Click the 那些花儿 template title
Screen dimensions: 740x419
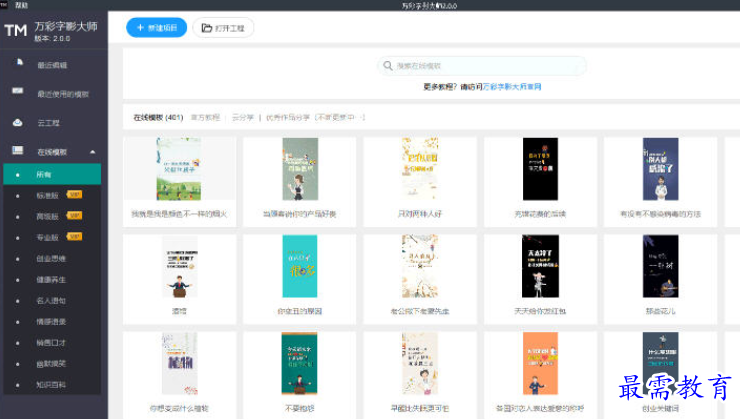[661, 311]
